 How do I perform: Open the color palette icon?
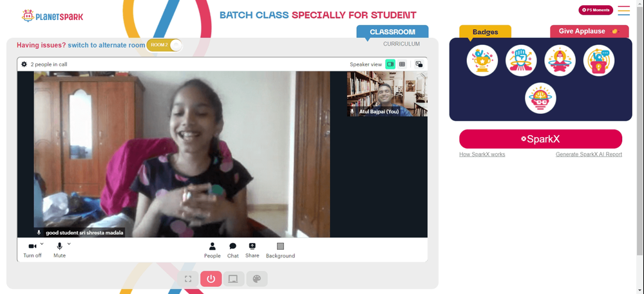coord(257,279)
